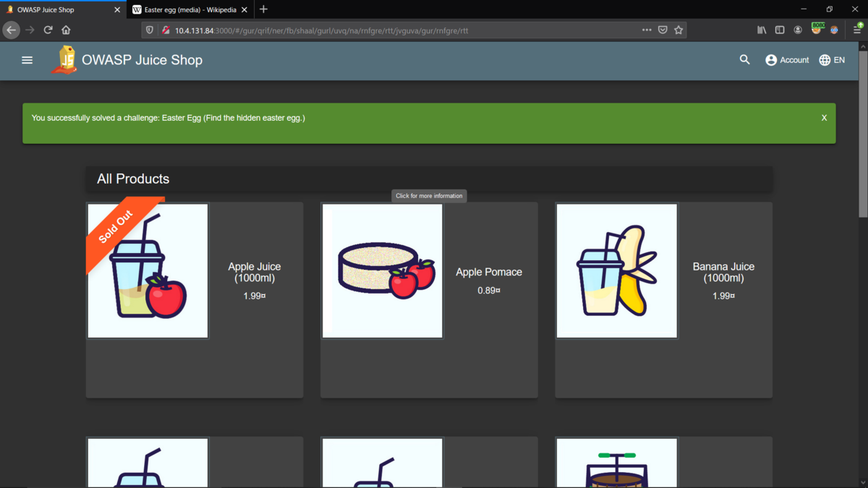Click the FoxyProxy 8080 extension icon

tap(817, 28)
